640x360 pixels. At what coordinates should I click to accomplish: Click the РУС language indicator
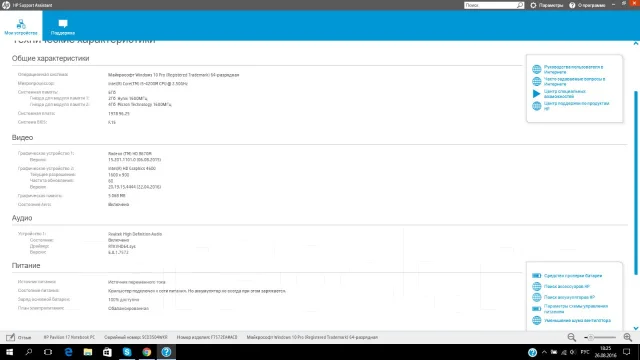[585, 352]
